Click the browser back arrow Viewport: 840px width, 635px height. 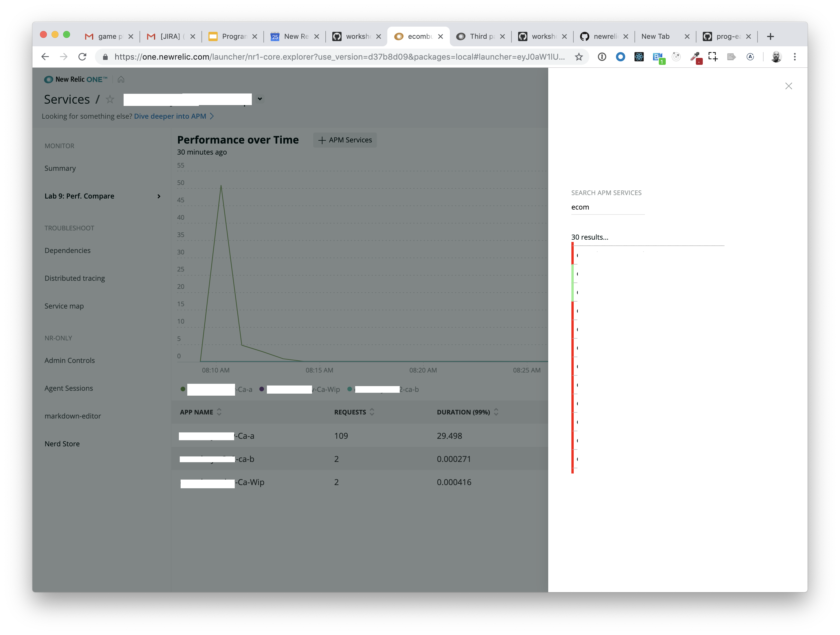tap(45, 57)
